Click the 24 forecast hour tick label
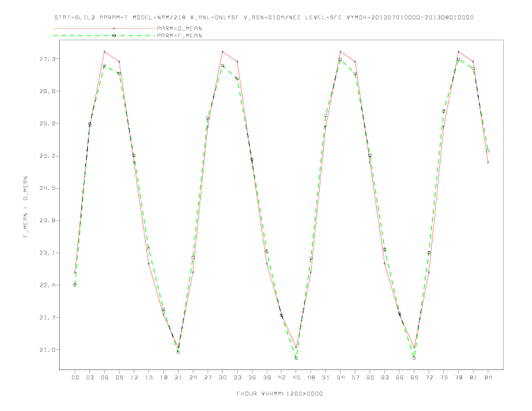Viewport: 532px width, 411px height. click(x=193, y=377)
